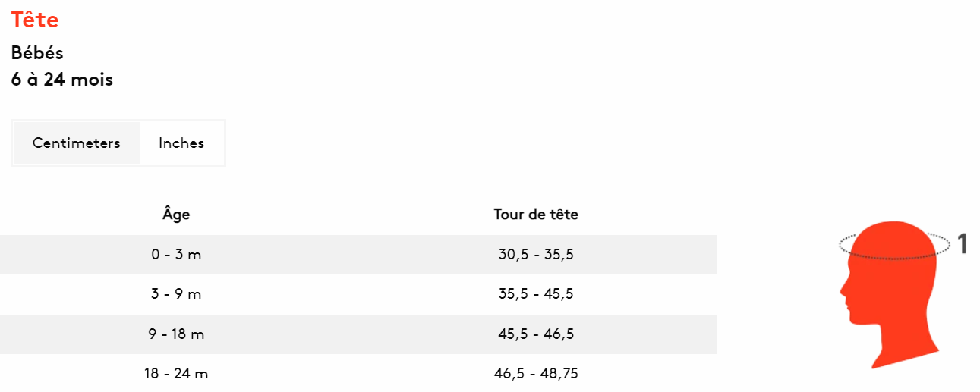
Task: Select the Centimeters unit option
Action: (77, 143)
